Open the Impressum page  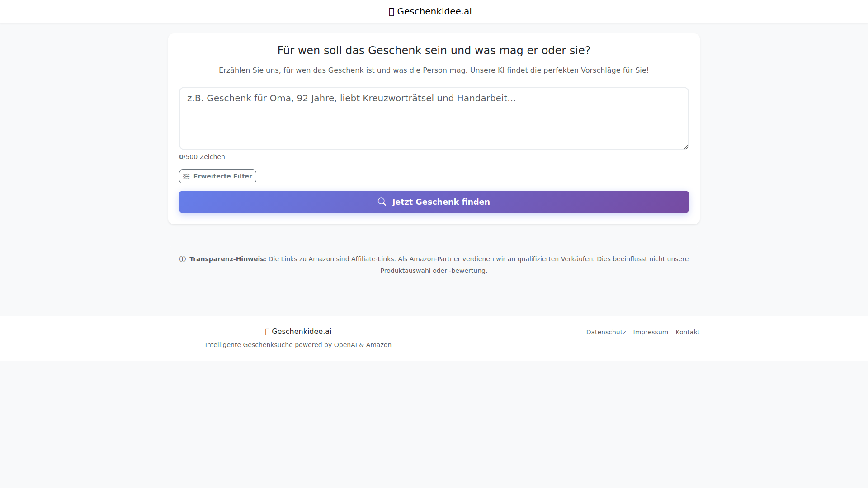tap(650, 332)
